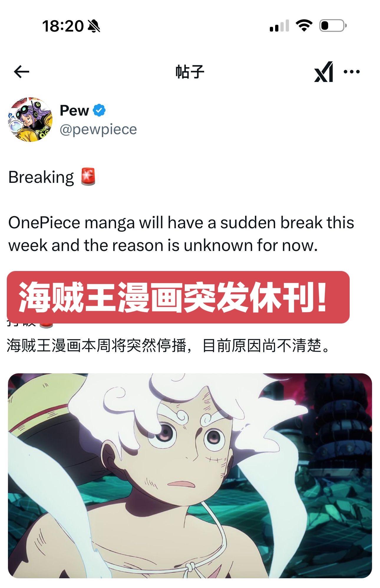Tap the battery icon in status bar
The height and width of the screenshot is (588, 380).
tap(333, 26)
